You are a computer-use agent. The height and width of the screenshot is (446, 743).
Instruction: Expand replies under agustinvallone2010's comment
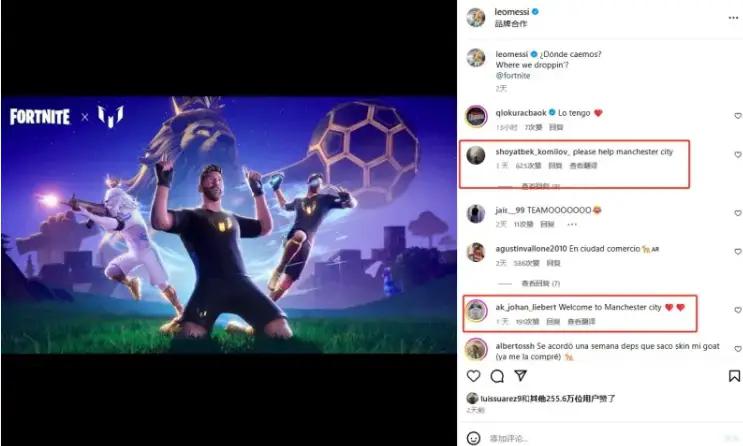coord(540,283)
